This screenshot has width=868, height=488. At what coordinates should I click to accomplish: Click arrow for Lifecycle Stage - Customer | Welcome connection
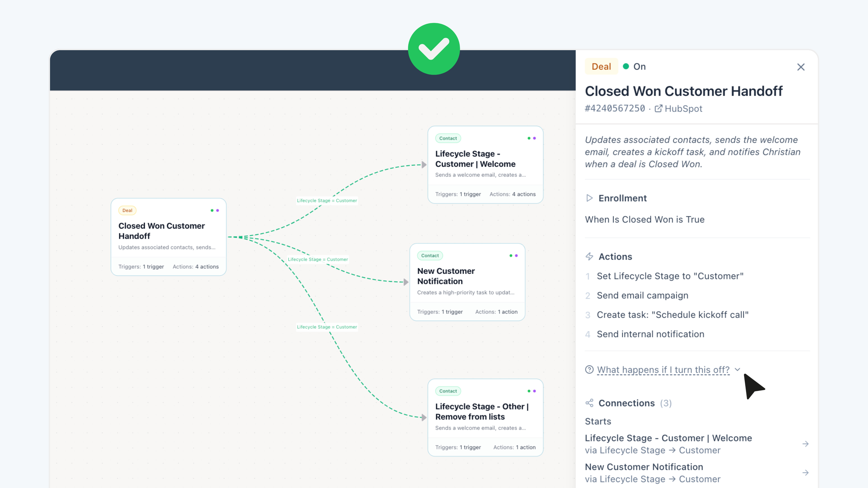[805, 444]
